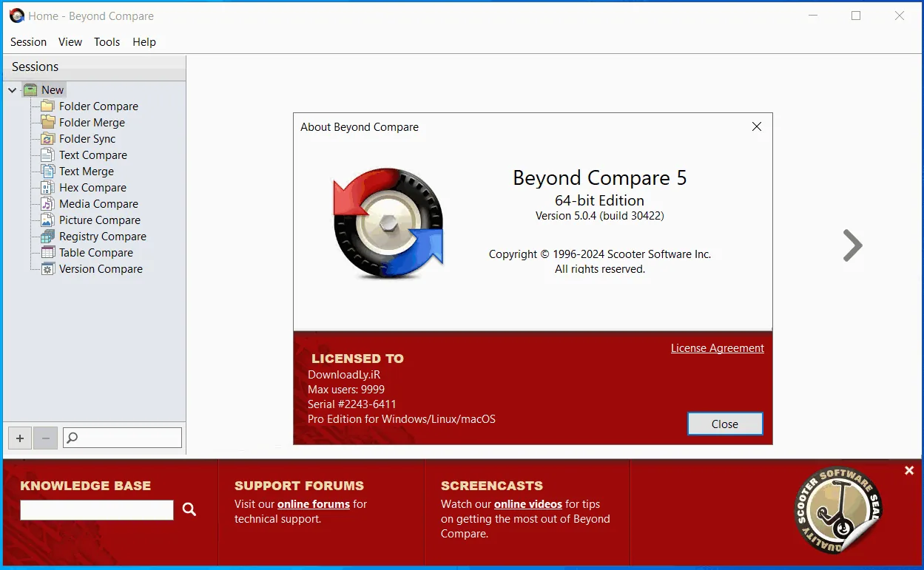Image resolution: width=924 pixels, height=570 pixels.
Task: Select the Picture Compare session icon
Action: [47, 220]
